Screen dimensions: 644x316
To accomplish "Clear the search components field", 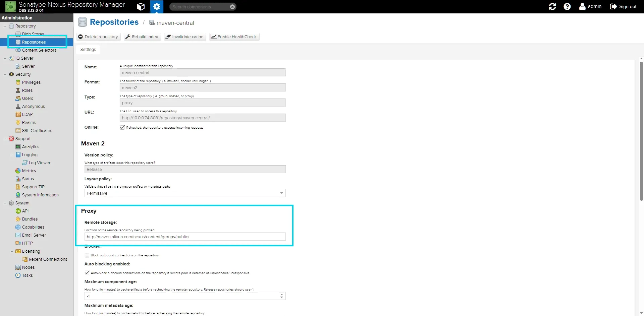I will (x=232, y=7).
